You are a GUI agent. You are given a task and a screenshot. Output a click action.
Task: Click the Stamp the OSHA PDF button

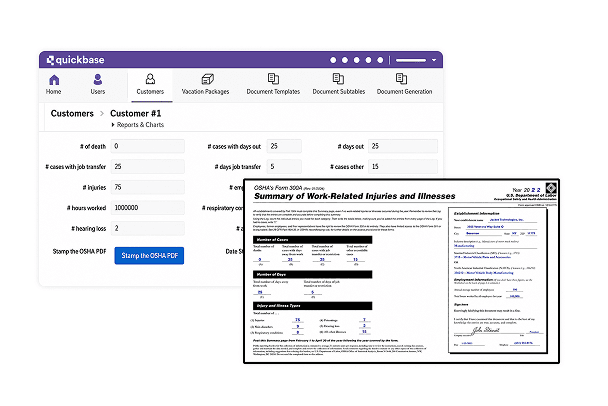149,256
